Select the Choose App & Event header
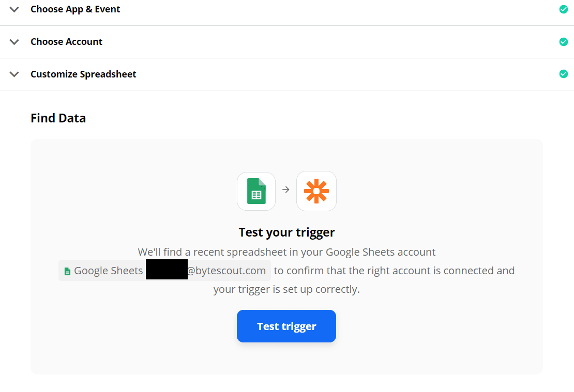The width and height of the screenshot is (574, 392). point(75,9)
